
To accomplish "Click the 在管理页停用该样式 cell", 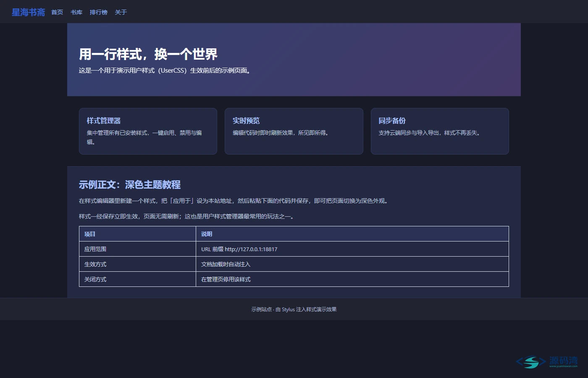I will (x=352, y=279).
